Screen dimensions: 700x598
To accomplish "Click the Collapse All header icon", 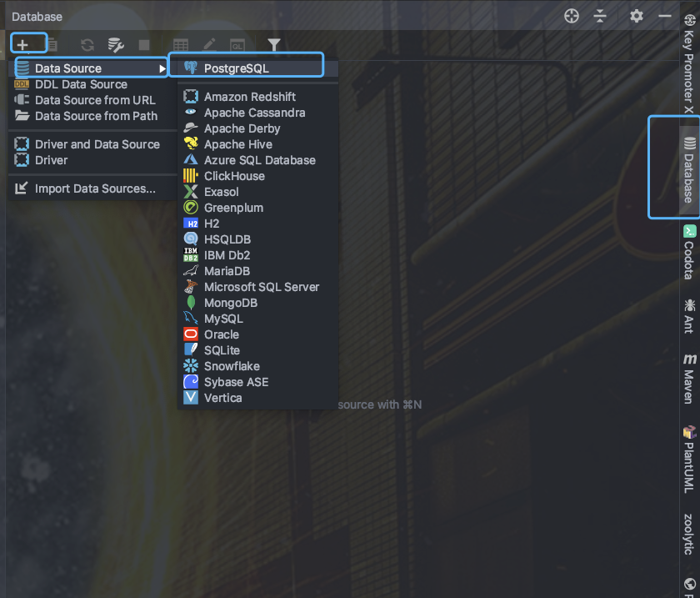I will point(600,17).
